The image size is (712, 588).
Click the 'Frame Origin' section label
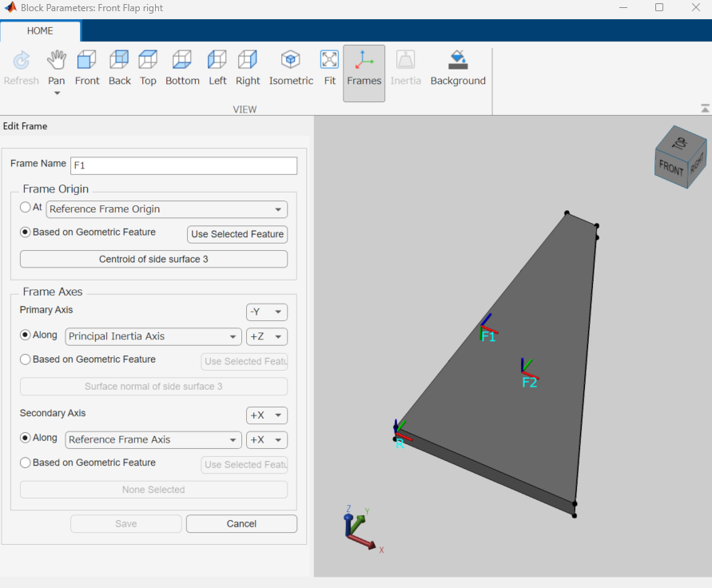point(56,189)
